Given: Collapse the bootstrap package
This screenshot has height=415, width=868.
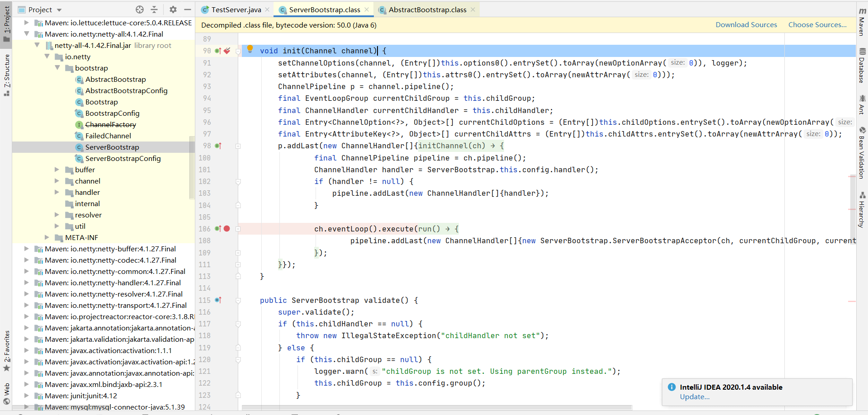Looking at the screenshot, I should pos(57,68).
